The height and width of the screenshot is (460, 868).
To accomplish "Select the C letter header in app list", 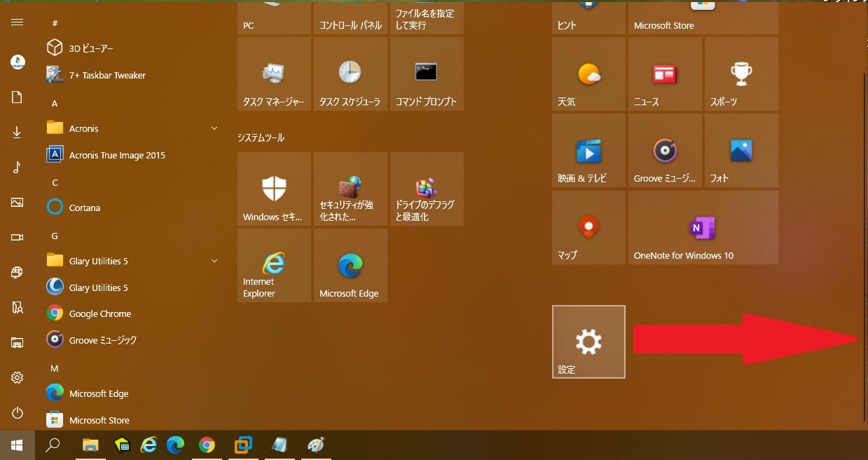I will pyautogui.click(x=55, y=182).
